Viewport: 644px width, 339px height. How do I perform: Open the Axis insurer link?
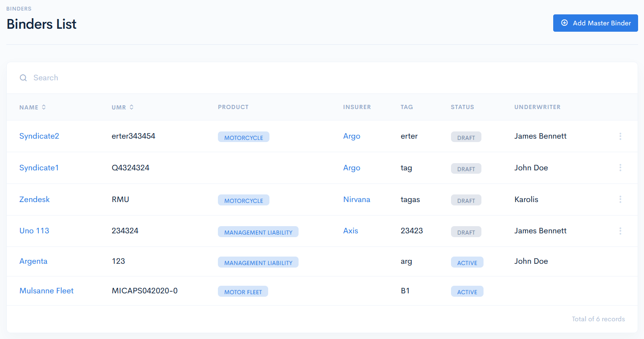pos(351,231)
